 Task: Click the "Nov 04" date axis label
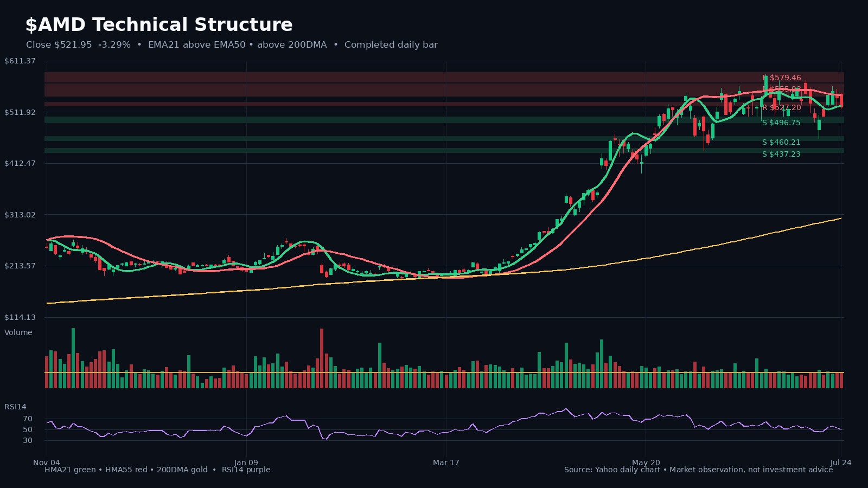(47, 463)
